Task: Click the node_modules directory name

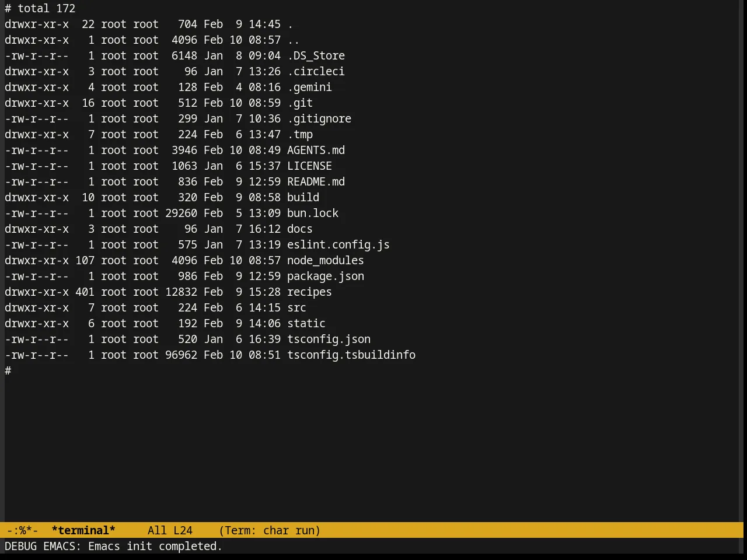Action: click(326, 261)
